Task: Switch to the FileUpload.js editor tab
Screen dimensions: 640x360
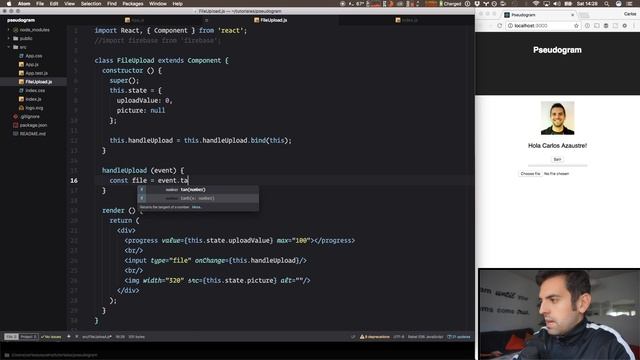Action: 271,20
